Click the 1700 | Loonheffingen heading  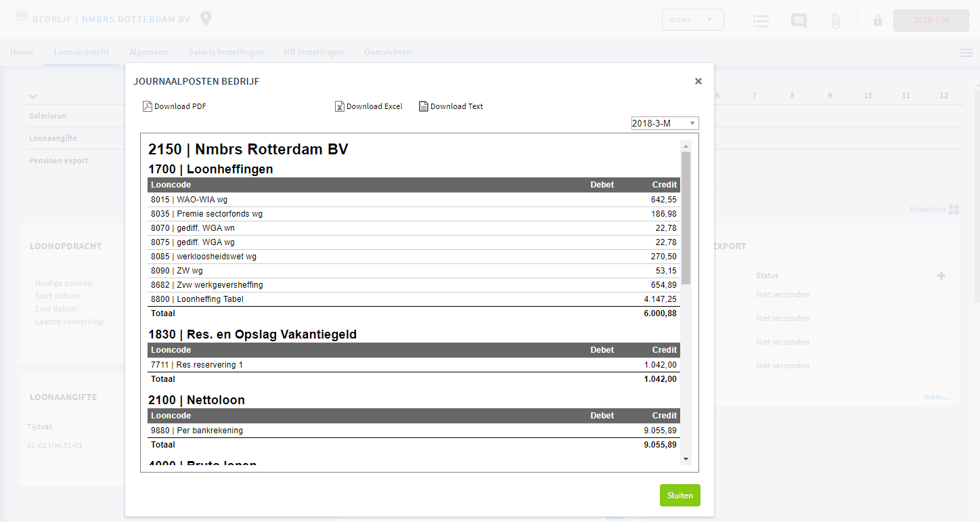click(x=210, y=169)
